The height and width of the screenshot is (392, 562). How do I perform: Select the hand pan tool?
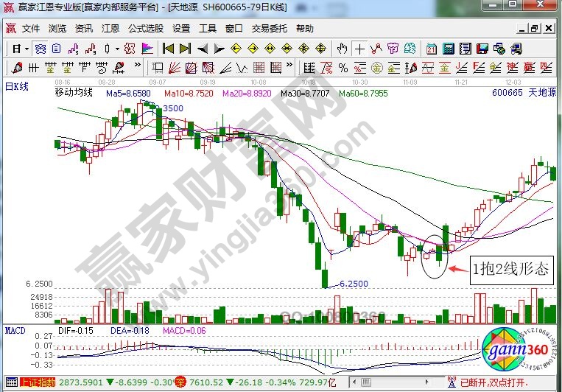(342, 49)
